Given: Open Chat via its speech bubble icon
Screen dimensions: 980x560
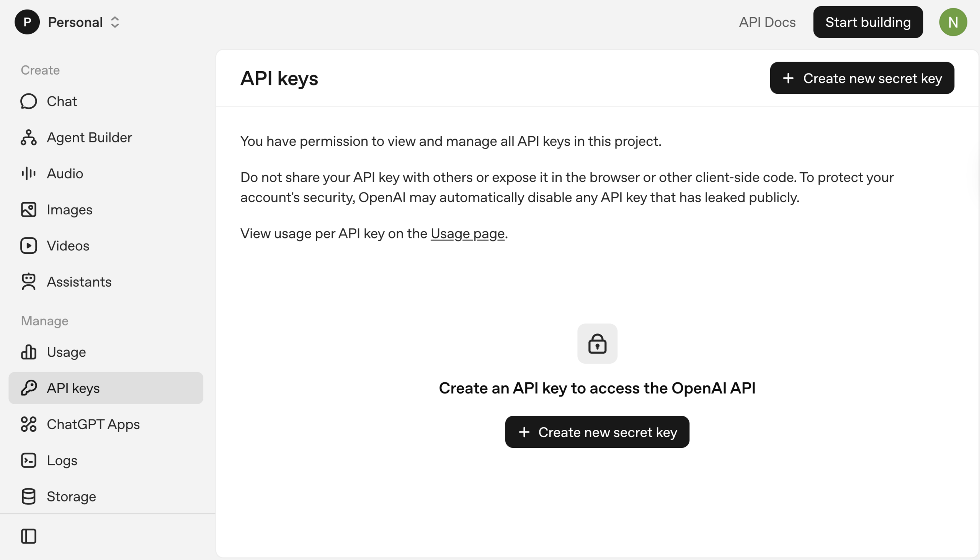Looking at the screenshot, I should [x=28, y=101].
